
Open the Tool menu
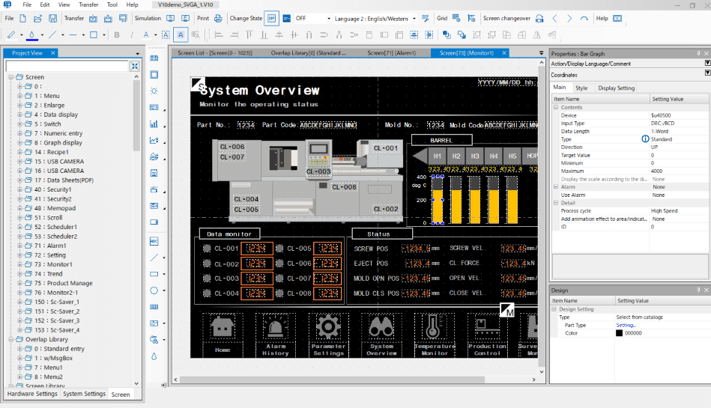112,5
